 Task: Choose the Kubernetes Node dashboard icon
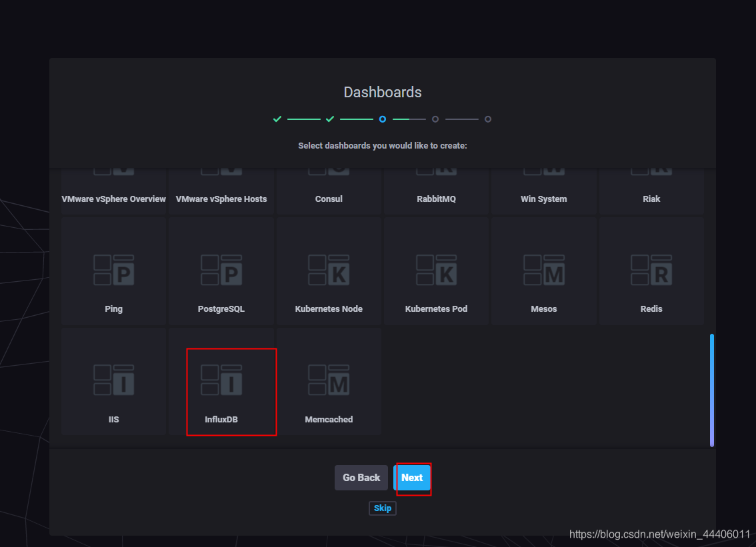(x=329, y=270)
